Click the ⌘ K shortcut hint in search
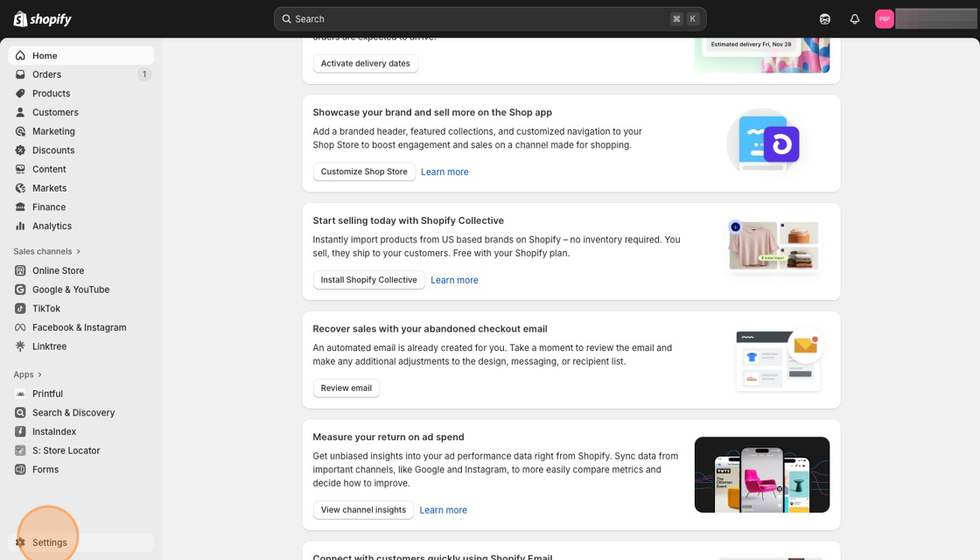Viewport: 980px width, 560px height. tap(684, 18)
